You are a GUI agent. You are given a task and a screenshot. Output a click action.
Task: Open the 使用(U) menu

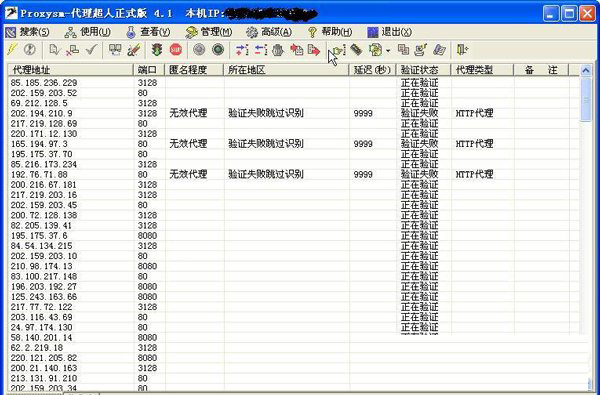pyautogui.click(x=88, y=32)
